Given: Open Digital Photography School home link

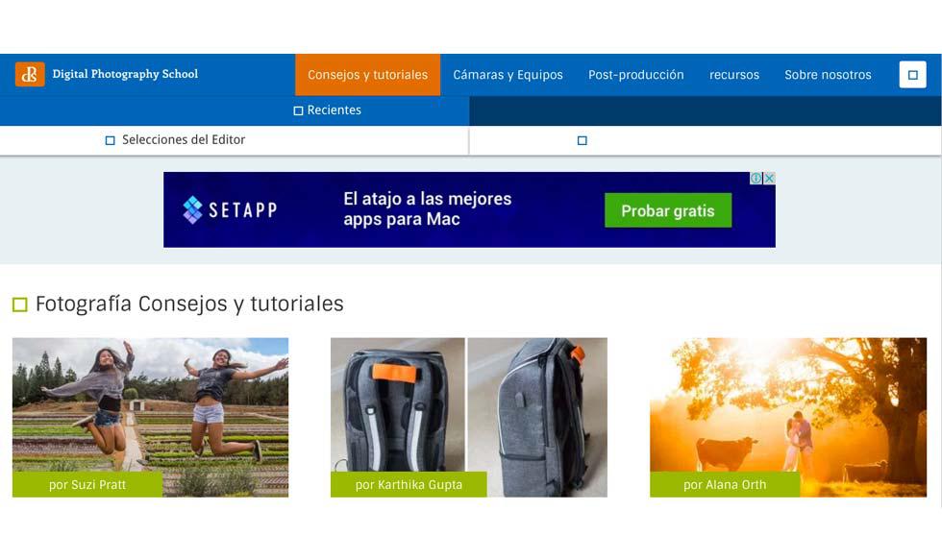Looking at the screenshot, I should click(125, 74).
